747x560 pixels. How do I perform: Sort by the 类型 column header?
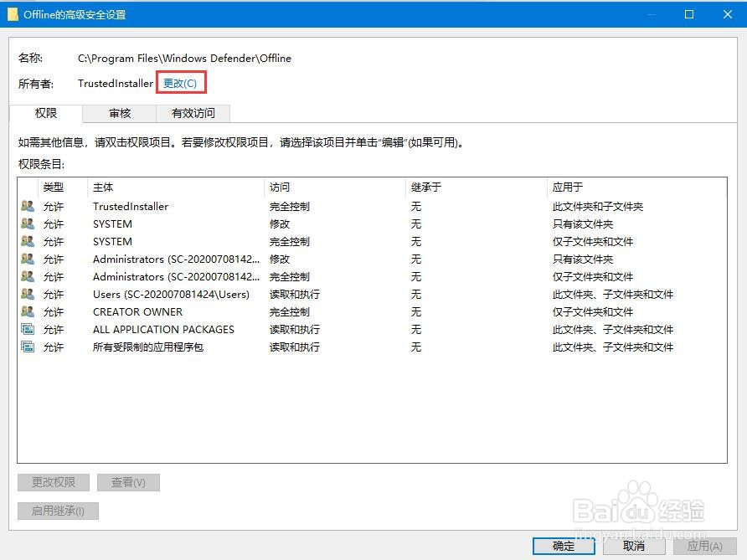pos(63,188)
